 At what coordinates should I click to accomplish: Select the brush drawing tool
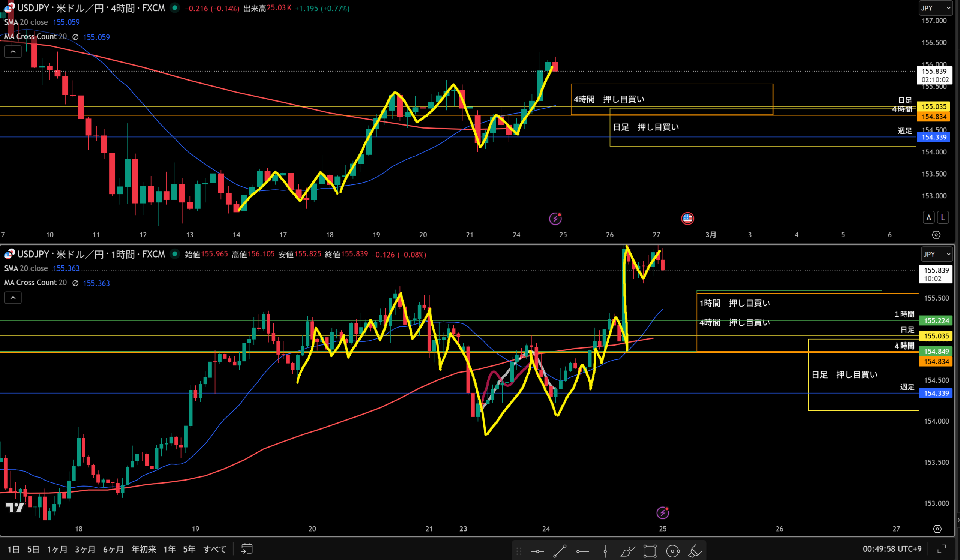tap(627, 551)
